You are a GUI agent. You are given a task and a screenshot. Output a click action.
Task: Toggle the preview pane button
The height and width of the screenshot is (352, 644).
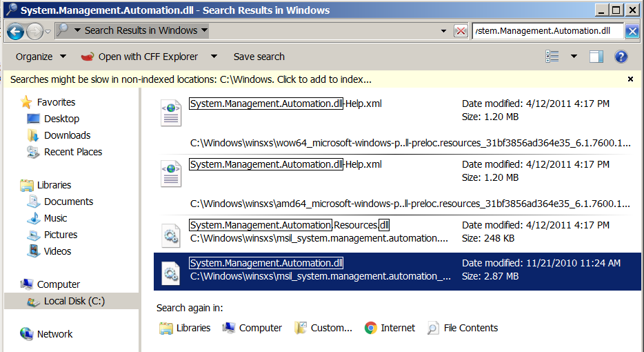tap(596, 57)
